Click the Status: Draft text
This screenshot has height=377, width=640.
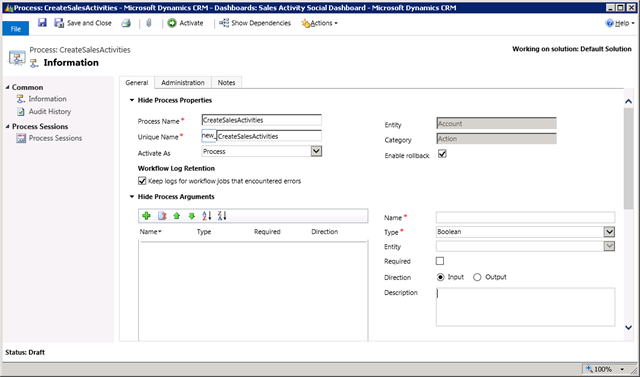pyautogui.click(x=25, y=352)
